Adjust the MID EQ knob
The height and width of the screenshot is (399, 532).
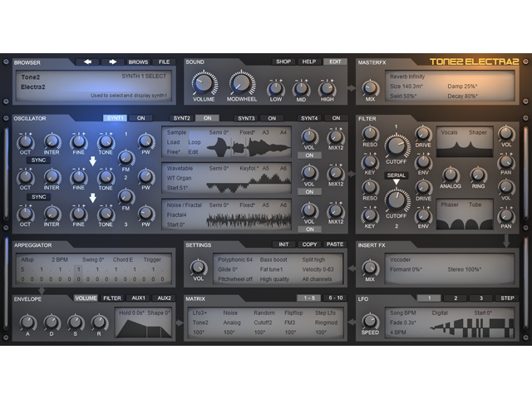[301, 89]
